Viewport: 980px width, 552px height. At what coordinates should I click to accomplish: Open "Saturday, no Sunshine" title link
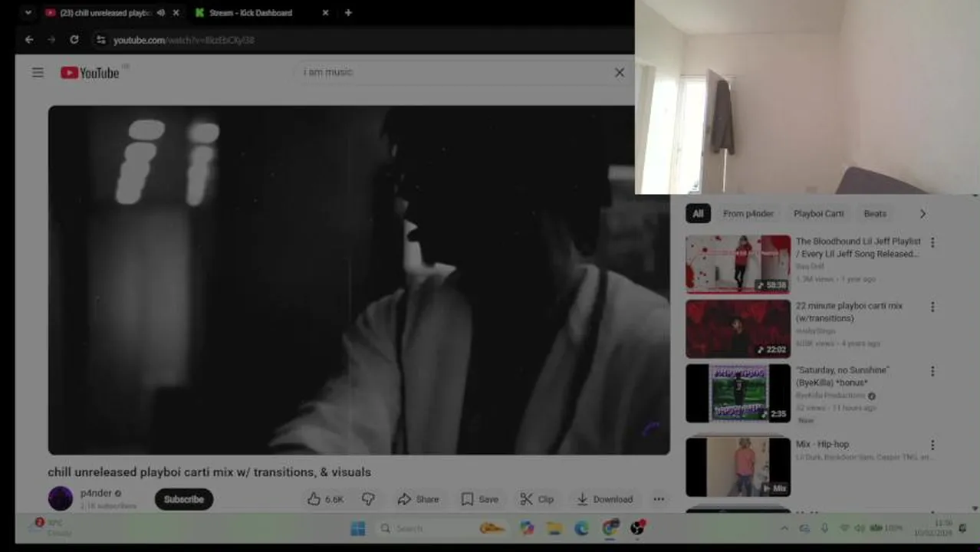pyautogui.click(x=843, y=376)
